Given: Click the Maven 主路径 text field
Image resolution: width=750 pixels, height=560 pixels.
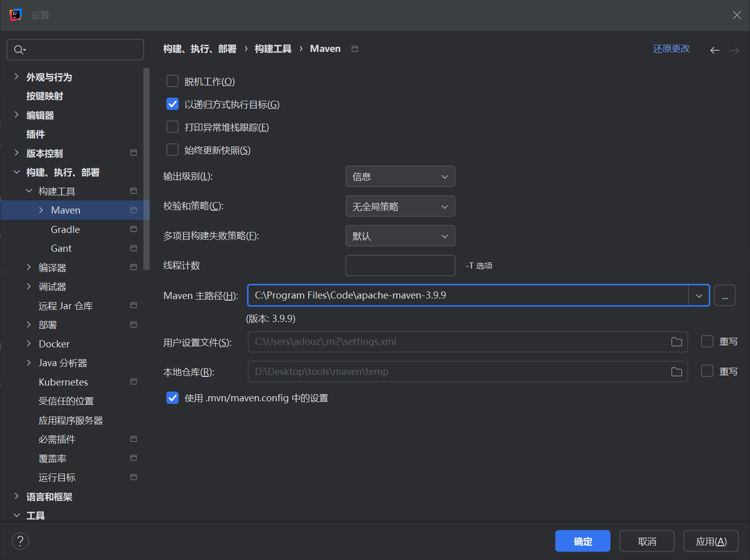Looking at the screenshot, I should coord(468,296).
